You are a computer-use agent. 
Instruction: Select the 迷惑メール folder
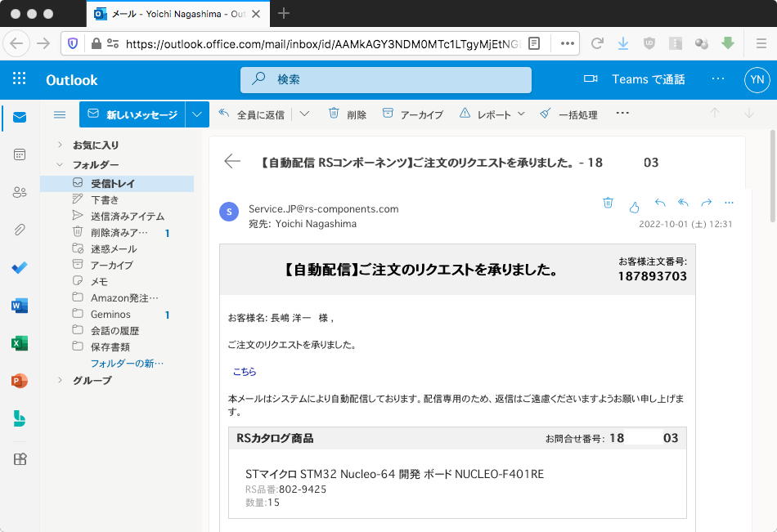point(117,248)
